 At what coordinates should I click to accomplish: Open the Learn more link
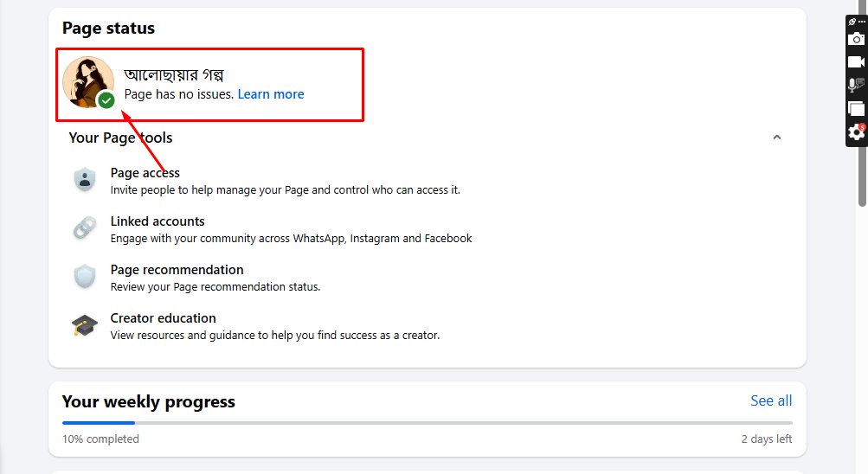pos(271,94)
